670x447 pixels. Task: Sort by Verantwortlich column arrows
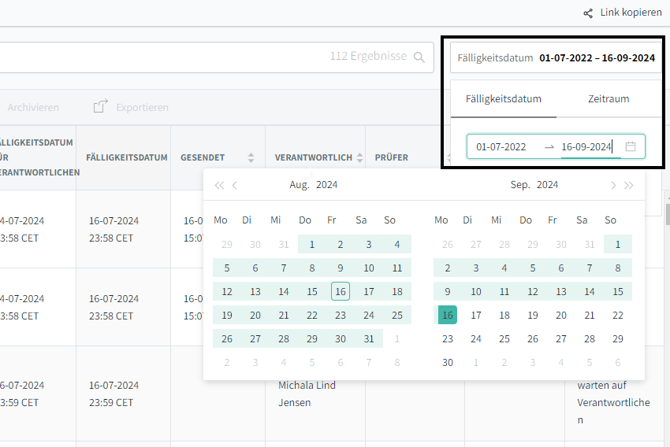tap(359, 158)
